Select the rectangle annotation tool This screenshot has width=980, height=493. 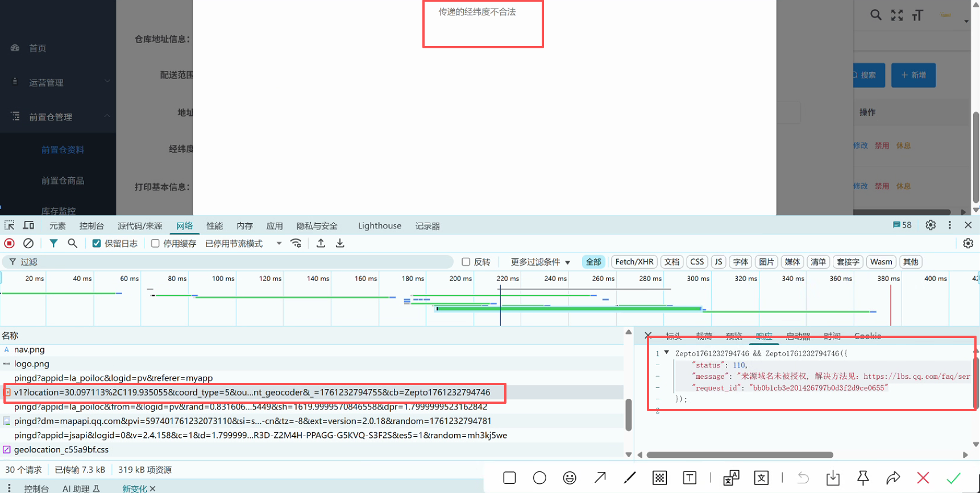coord(509,478)
